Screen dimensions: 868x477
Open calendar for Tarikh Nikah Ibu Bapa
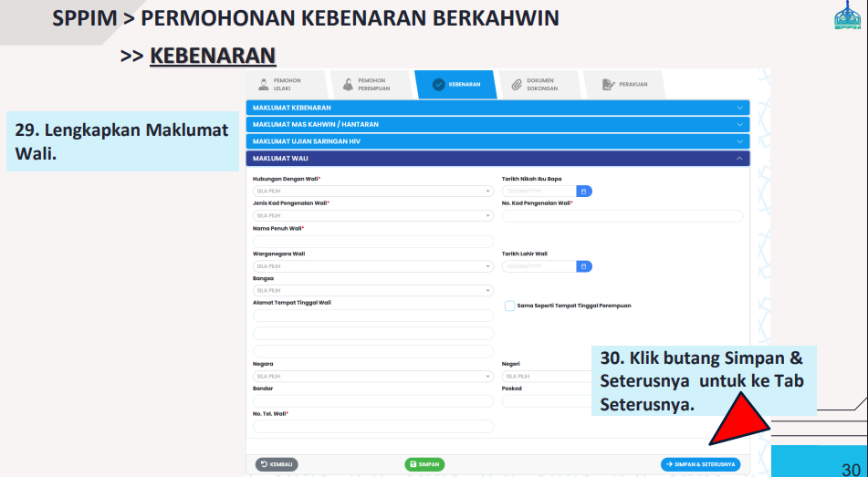click(584, 191)
